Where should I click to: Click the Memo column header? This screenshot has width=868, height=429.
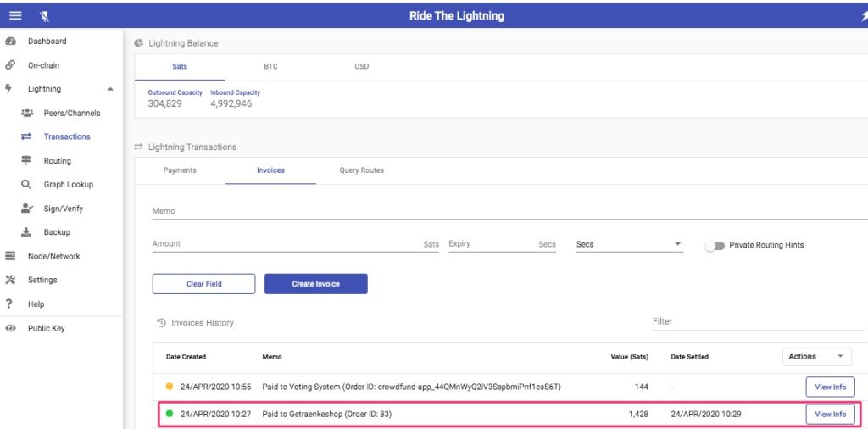tap(272, 357)
